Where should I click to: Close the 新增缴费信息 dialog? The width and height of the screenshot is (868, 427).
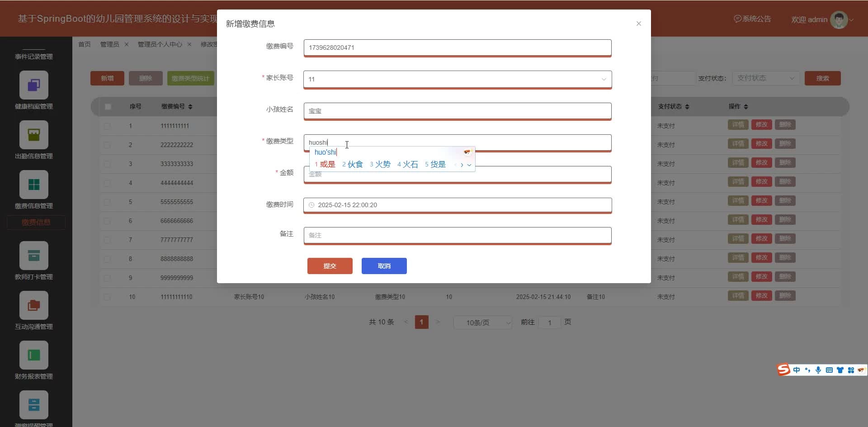point(639,24)
